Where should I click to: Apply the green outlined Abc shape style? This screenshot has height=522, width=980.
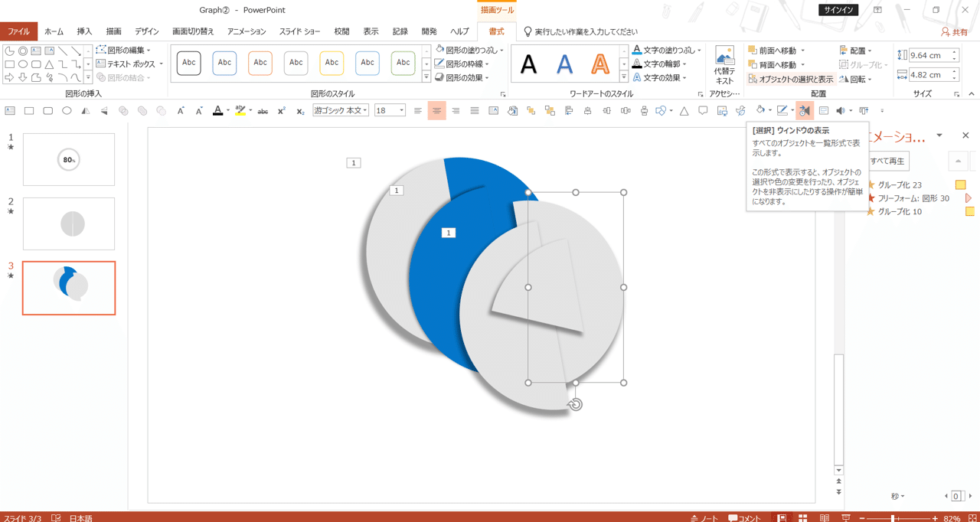click(x=403, y=64)
